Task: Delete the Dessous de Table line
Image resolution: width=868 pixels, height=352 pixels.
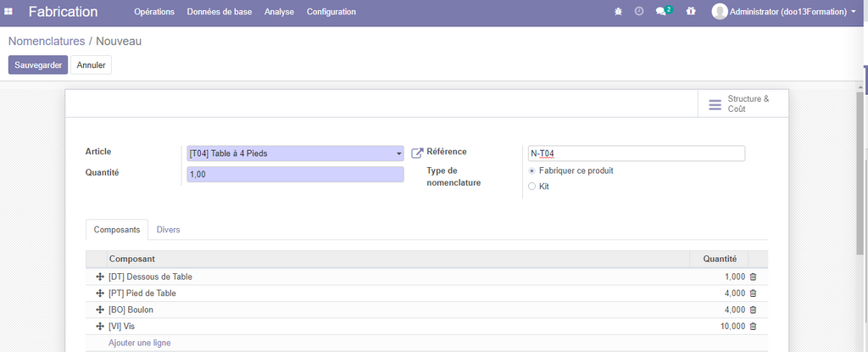Action: [753, 277]
